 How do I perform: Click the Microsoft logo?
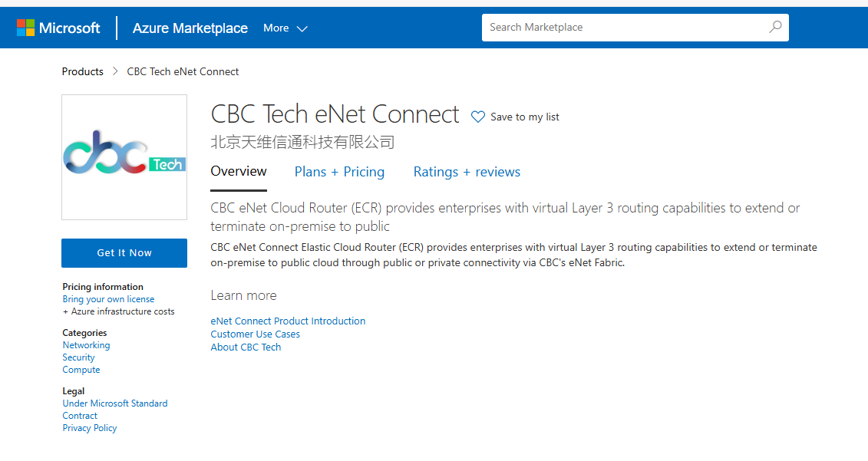click(57, 27)
